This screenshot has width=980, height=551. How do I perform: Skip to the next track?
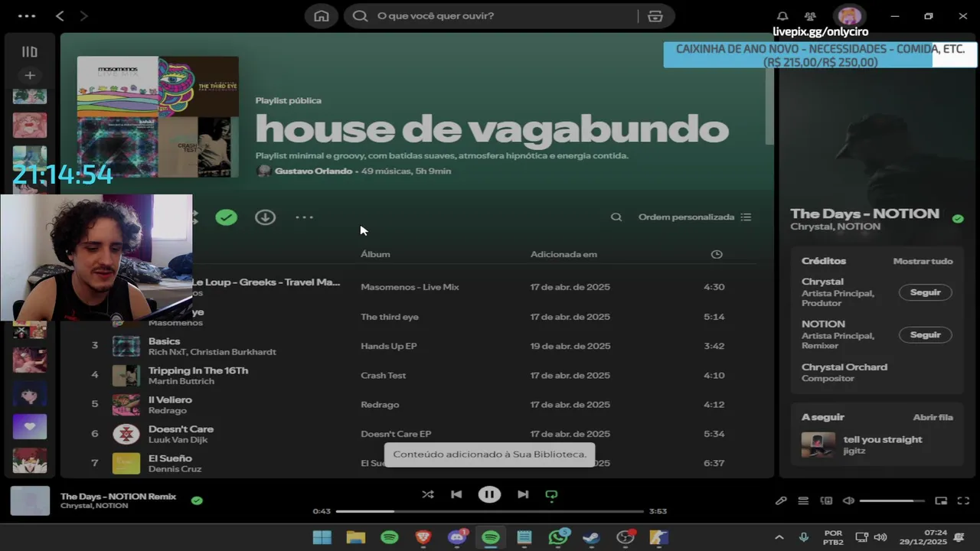point(523,494)
